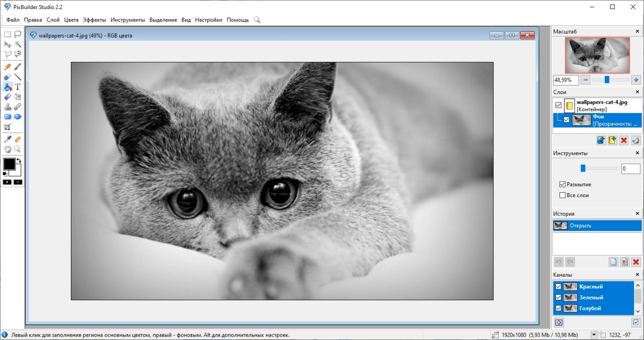644x340 pixels.
Task: Select the line drawing tool
Action: pyautogui.click(x=18, y=77)
